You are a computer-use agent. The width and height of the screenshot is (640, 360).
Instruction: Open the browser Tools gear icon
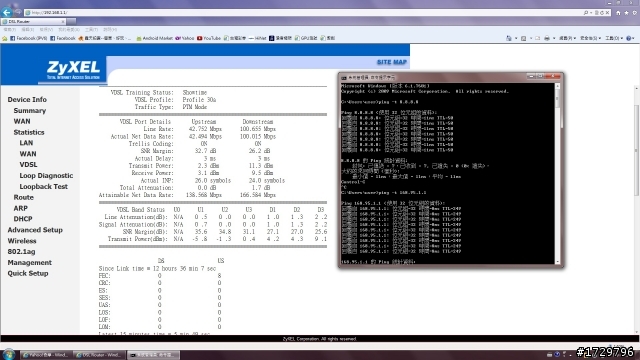(x=634, y=13)
